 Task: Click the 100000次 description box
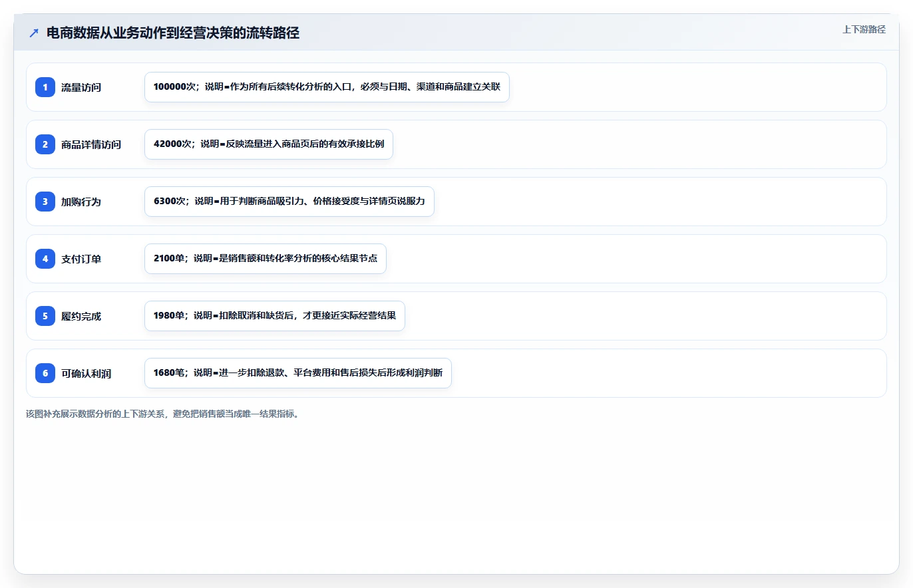tap(327, 87)
